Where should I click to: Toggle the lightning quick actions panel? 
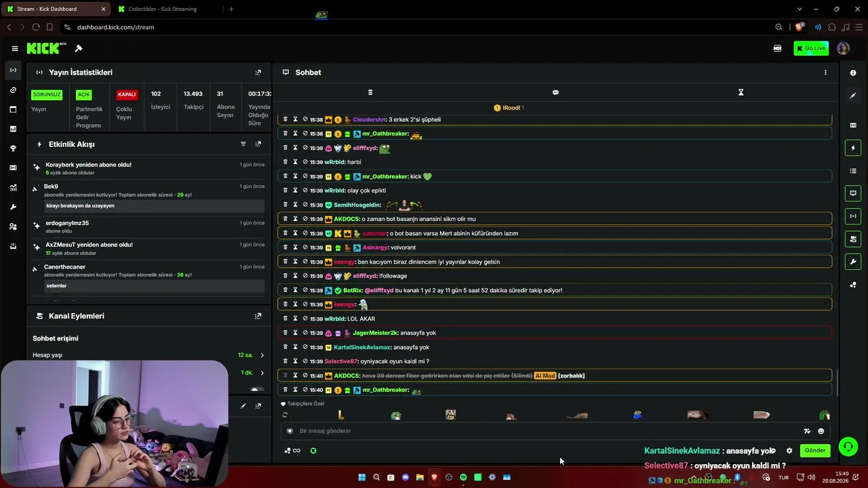point(853,148)
